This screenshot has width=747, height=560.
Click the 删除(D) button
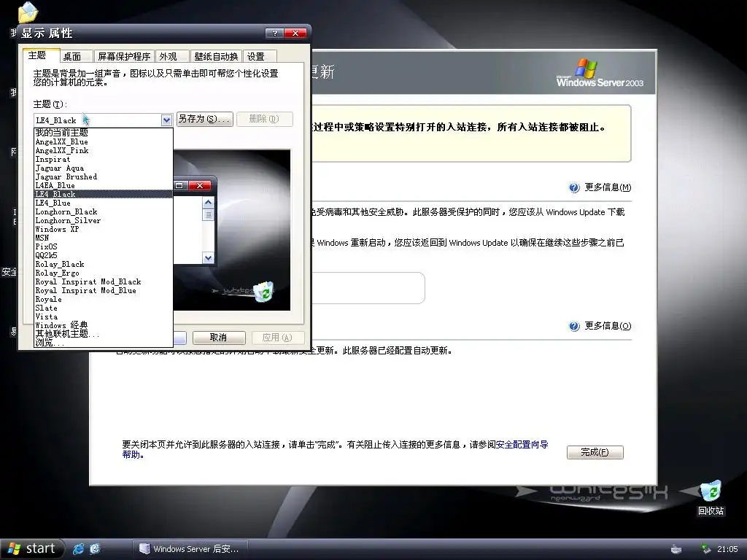tap(264, 119)
